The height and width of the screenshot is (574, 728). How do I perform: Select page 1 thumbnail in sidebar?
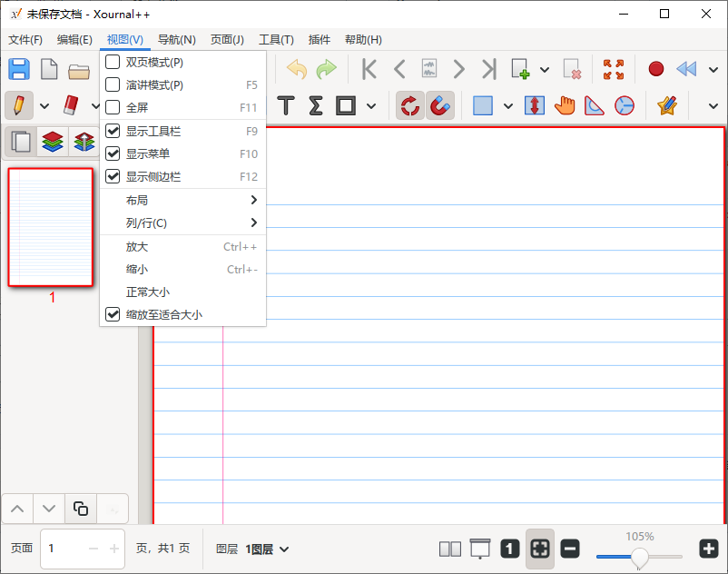tap(51, 227)
